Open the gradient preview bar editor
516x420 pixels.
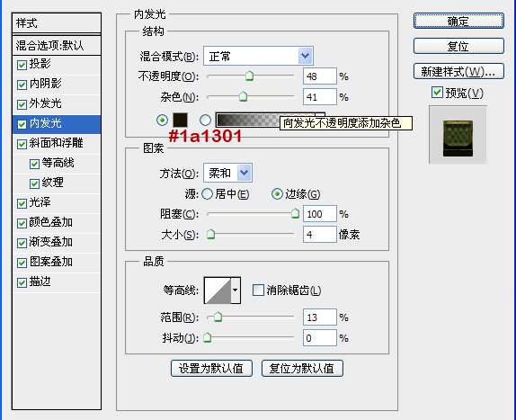click(x=248, y=120)
